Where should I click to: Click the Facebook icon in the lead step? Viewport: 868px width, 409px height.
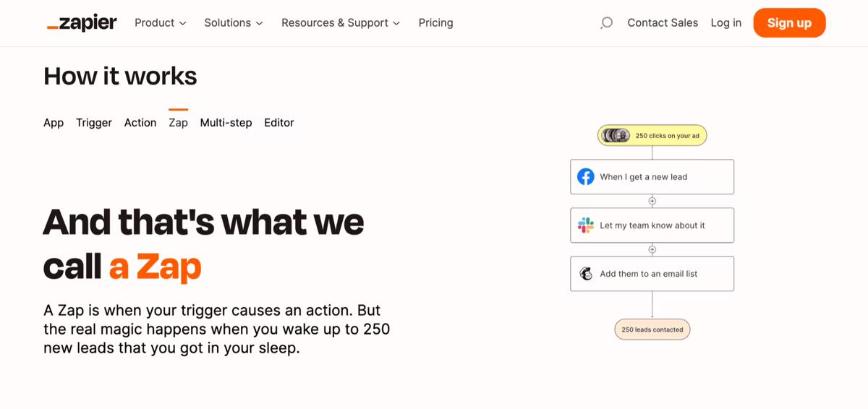point(586,177)
